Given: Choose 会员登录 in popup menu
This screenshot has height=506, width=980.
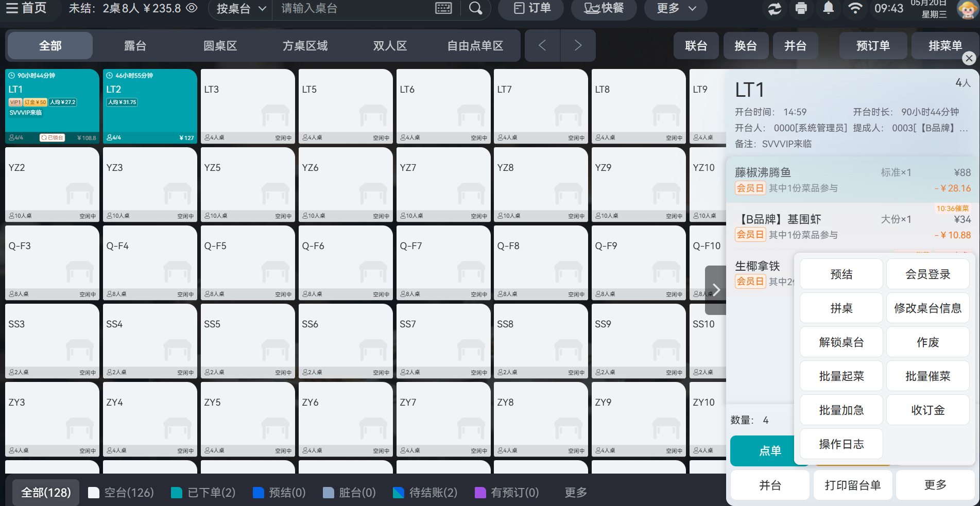Looking at the screenshot, I should coord(928,274).
